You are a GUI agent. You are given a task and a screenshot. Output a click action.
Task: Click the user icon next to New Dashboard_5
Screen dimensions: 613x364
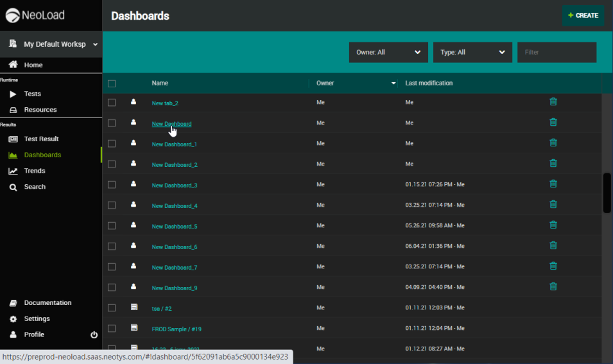134,225
